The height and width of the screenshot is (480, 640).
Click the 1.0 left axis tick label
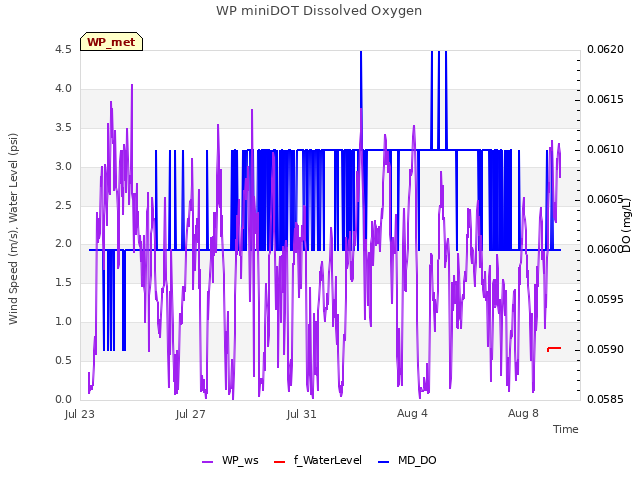coord(63,321)
